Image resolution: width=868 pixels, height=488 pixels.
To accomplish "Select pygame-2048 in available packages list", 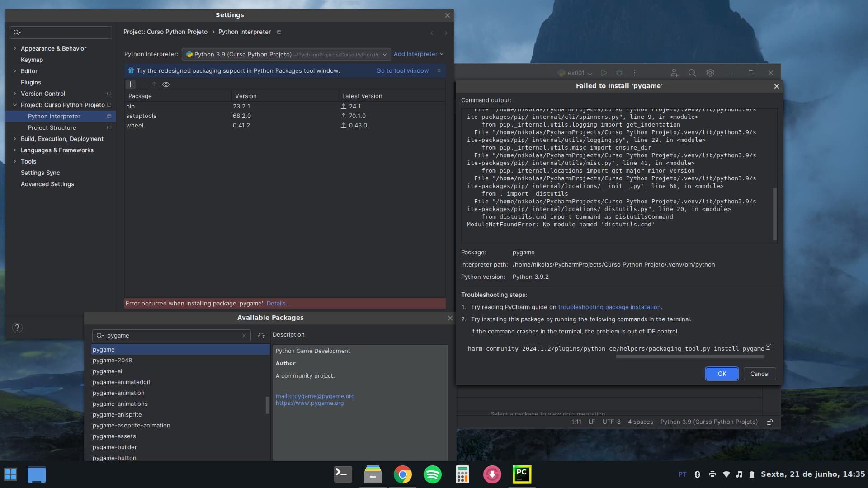I will (x=112, y=360).
